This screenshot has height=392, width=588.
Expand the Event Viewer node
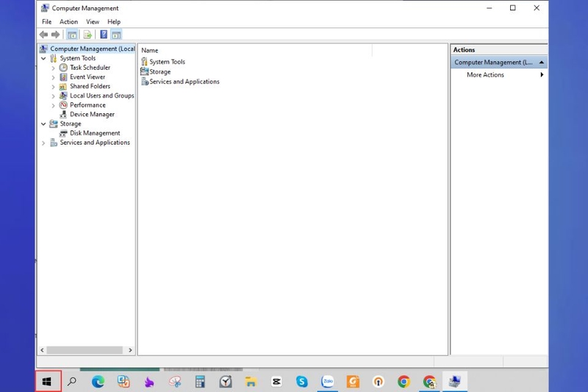tap(53, 77)
